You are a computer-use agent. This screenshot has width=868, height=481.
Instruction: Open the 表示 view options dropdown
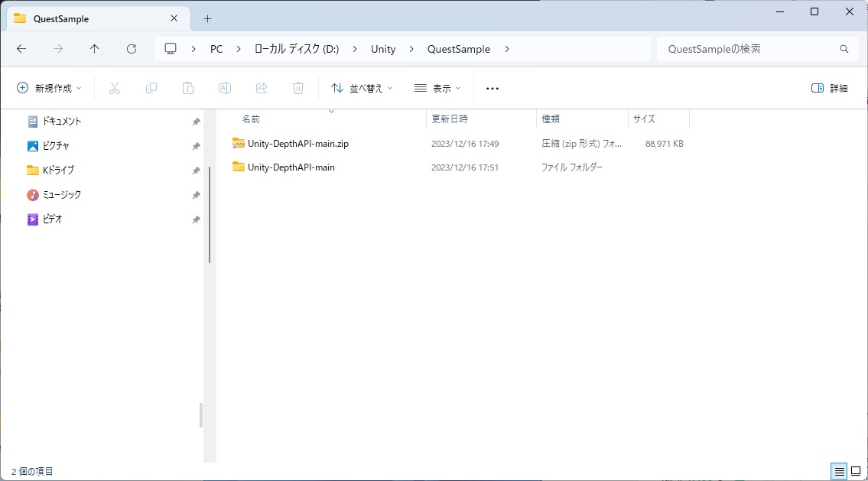(437, 88)
